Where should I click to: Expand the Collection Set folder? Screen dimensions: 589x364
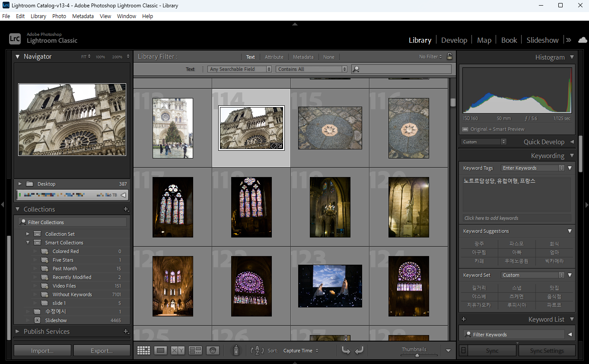tap(28, 234)
